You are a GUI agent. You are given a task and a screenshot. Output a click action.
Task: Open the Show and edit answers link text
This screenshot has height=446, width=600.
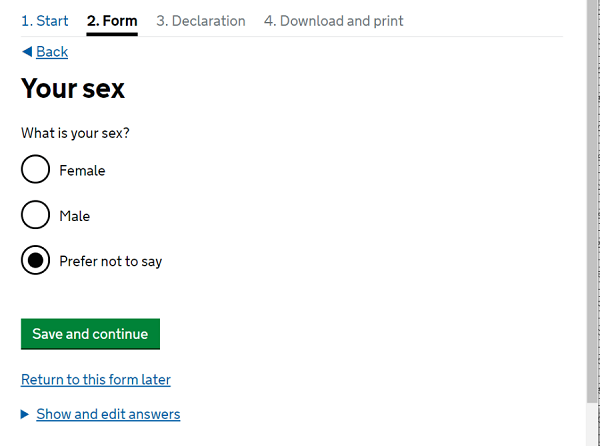[x=108, y=414]
